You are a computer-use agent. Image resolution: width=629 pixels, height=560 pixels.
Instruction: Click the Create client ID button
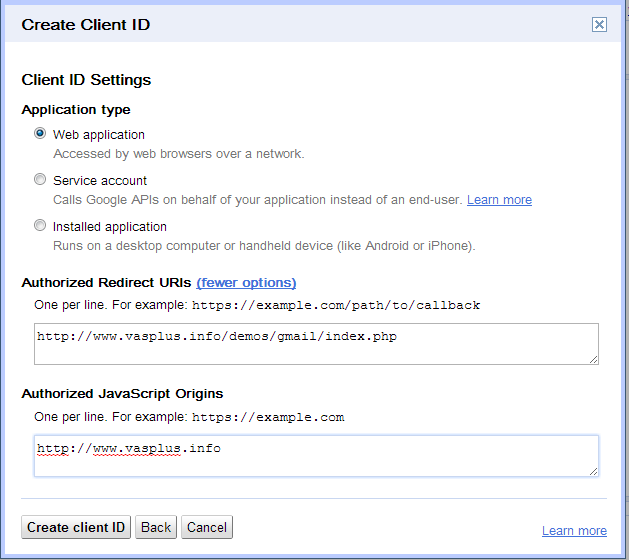pyautogui.click(x=76, y=527)
